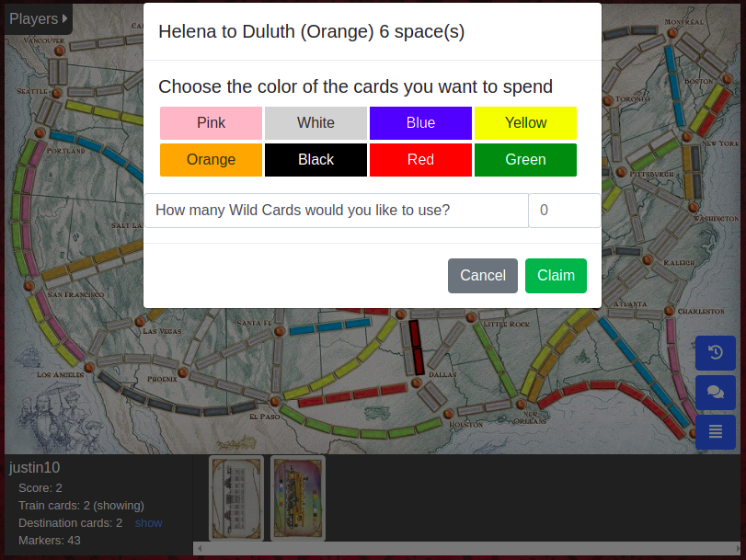Spend Red cards for the route
746x560 pixels.
coord(420,159)
